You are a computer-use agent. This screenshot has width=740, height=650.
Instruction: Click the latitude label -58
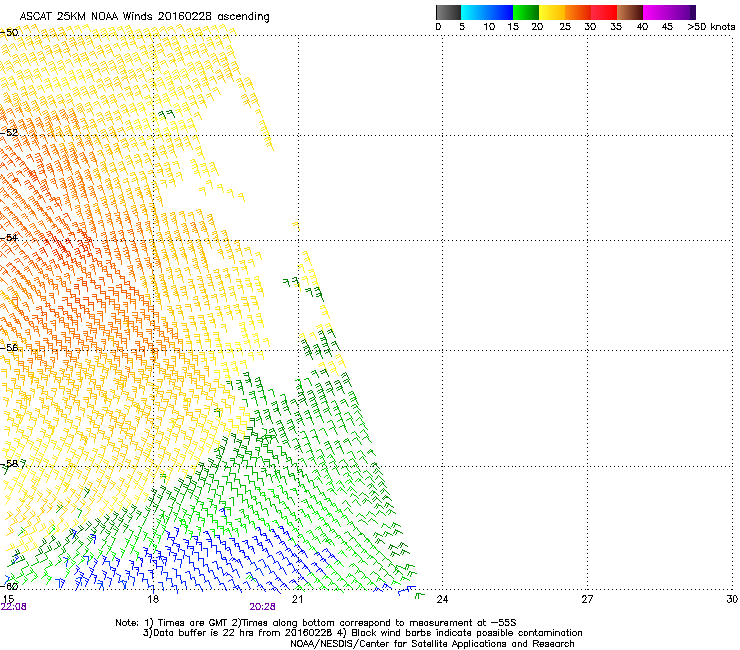9,464
